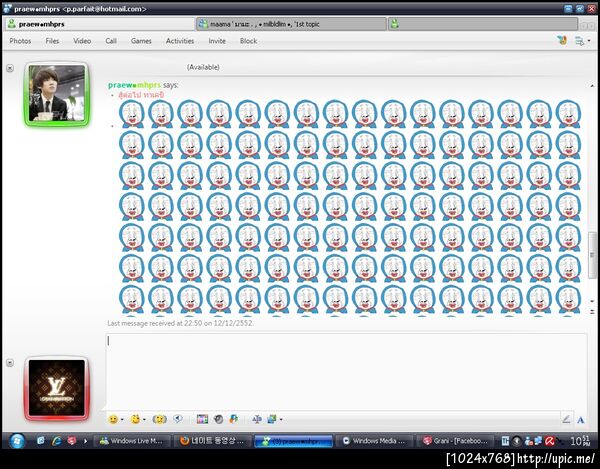
Task: Collapse your own display picture with the toggle
Action: pos(10,363)
